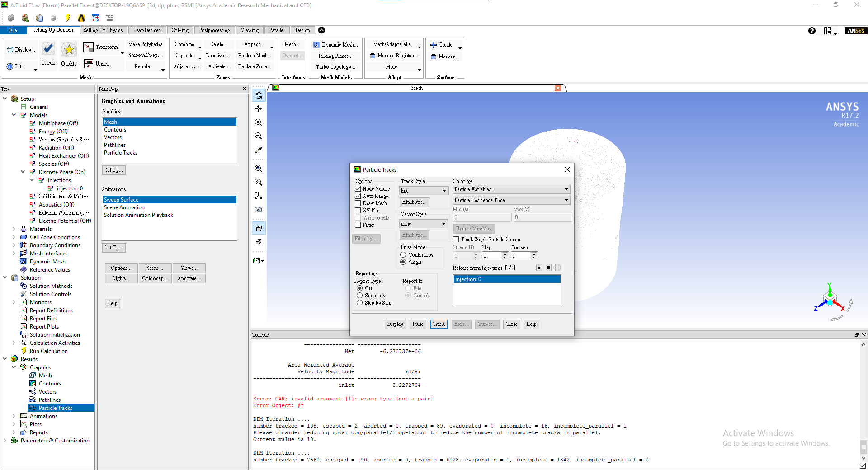868x470 pixels.
Task: Open the Particle Residence Time dropdown
Action: (511, 200)
